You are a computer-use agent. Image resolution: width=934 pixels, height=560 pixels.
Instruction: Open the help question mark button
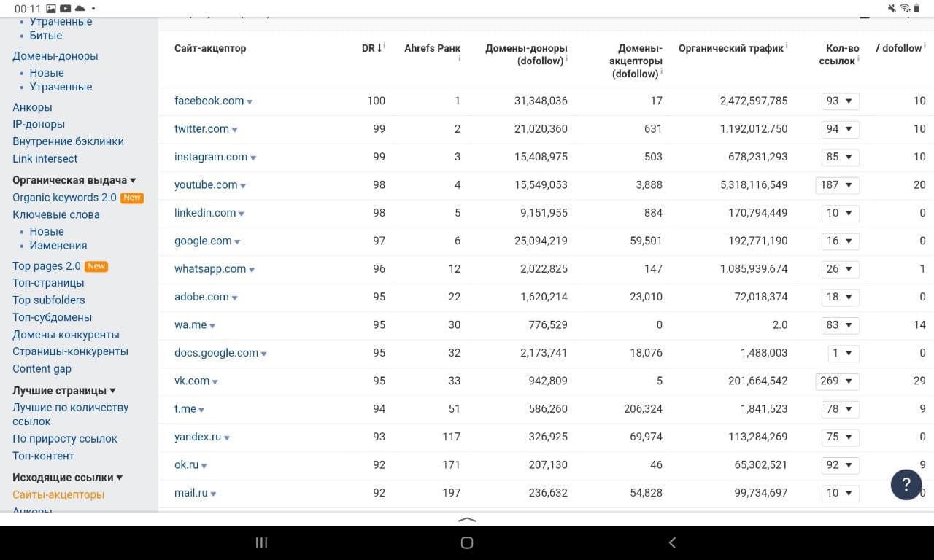906,484
